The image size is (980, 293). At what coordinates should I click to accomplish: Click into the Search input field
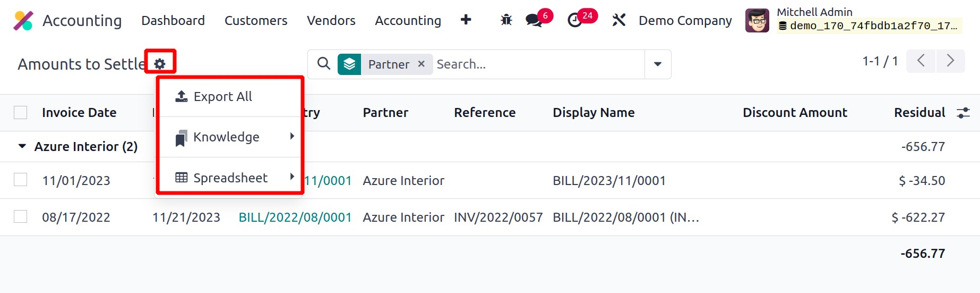click(536, 64)
